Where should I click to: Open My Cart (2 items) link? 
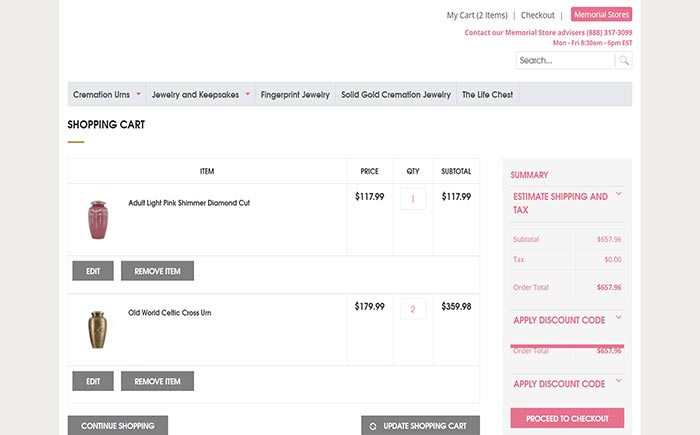pos(477,15)
